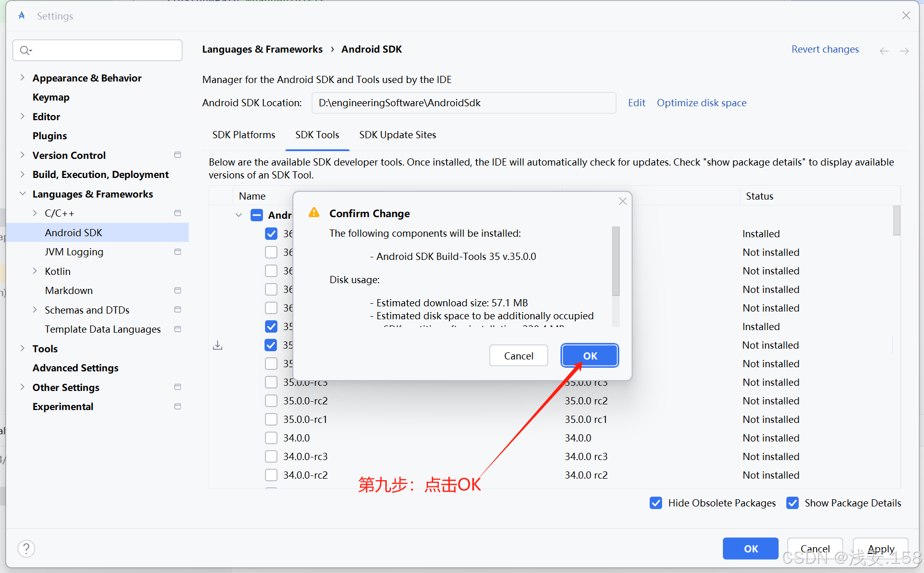Click the Confirm Change dialog scrollbar
Screen dimensions: 924x573
(x=616, y=261)
